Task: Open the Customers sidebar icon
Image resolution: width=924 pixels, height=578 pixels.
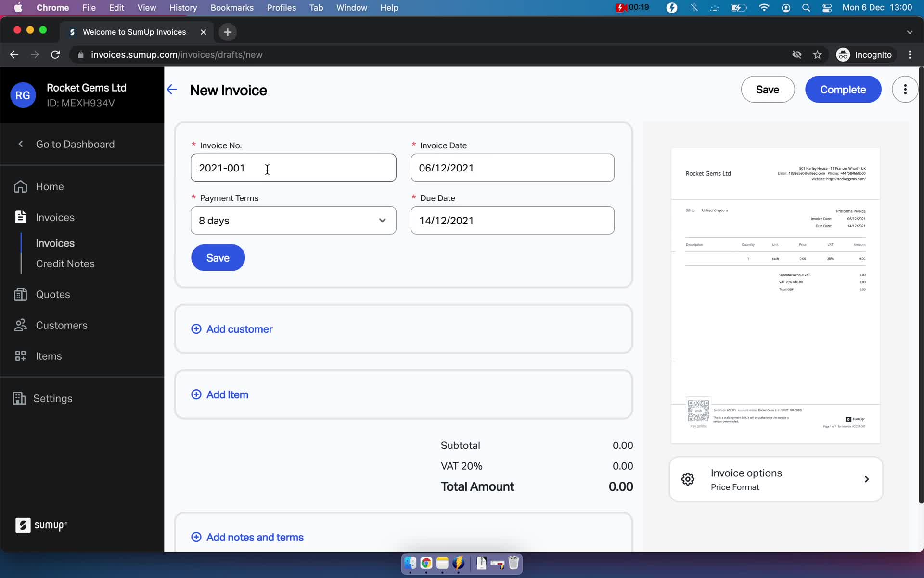Action: pyautogui.click(x=19, y=325)
